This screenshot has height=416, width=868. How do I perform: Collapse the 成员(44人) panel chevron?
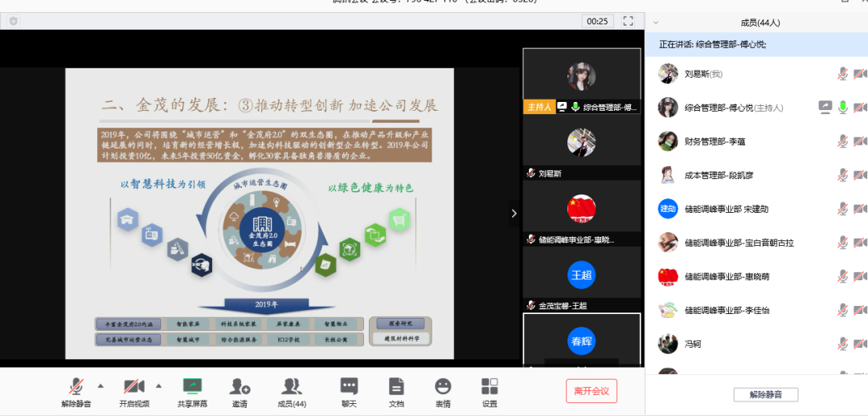(x=656, y=22)
